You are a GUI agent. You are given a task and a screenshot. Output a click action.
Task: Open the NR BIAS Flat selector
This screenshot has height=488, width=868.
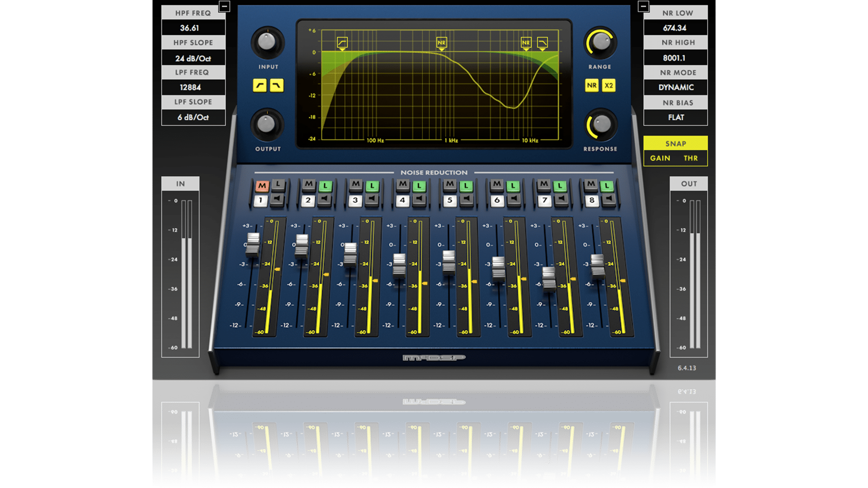click(675, 117)
